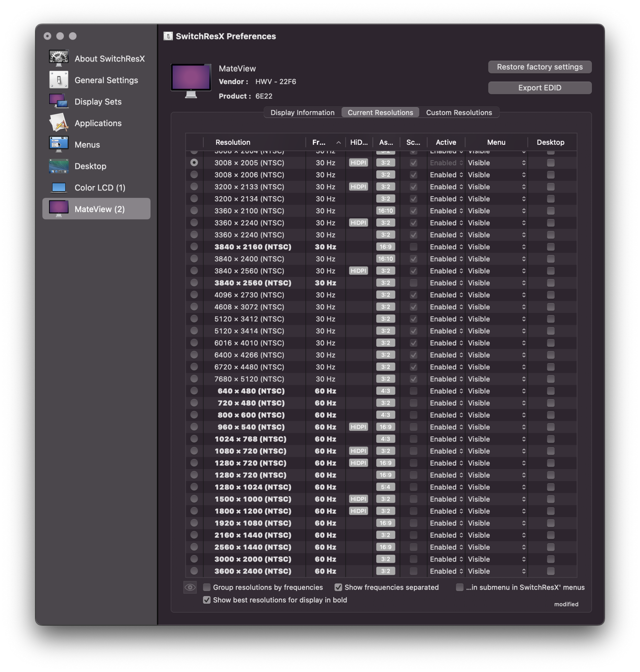The width and height of the screenshot is (640, 672).
Task: Select the '6720 × 4480 (NTSC)' resolution text
Action: point(249,367)
